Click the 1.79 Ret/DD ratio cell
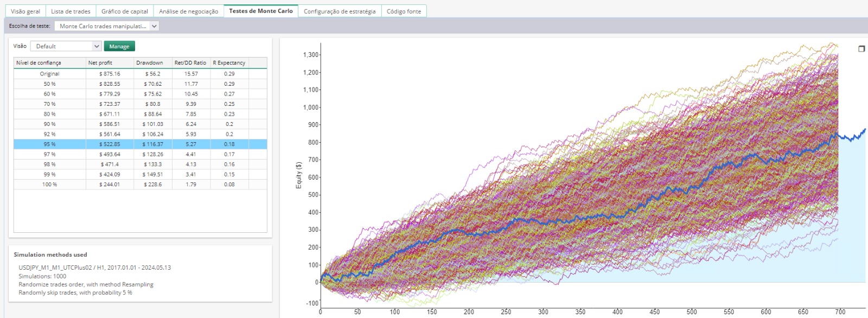Screen dimensions: 868x318 191,185
